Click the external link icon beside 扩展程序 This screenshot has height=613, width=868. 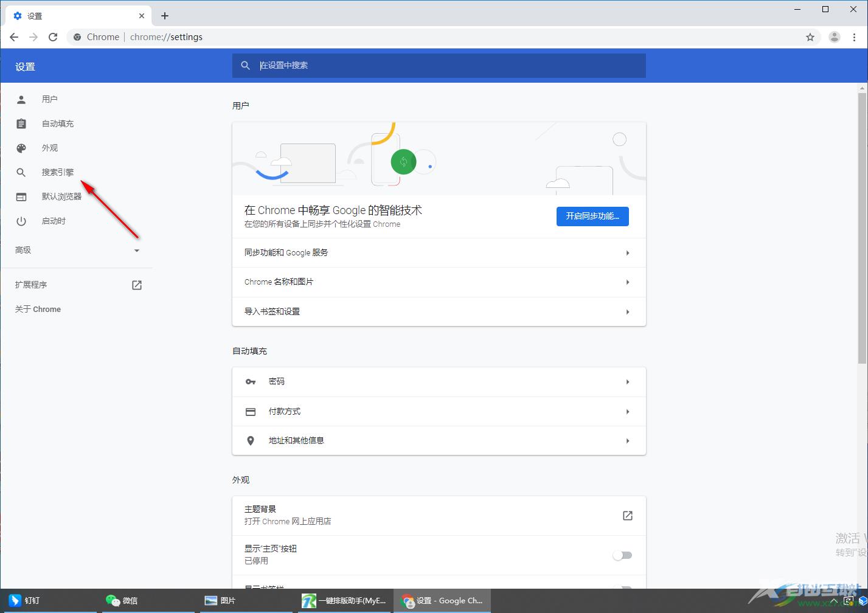pyautogui.click(x=137, y=285)
